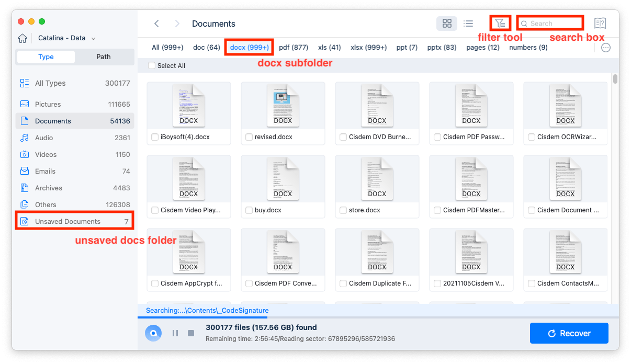Open the help guide icon
This screenshot has width=631, height=364.
pyautogui.click(x=600, y=23)
